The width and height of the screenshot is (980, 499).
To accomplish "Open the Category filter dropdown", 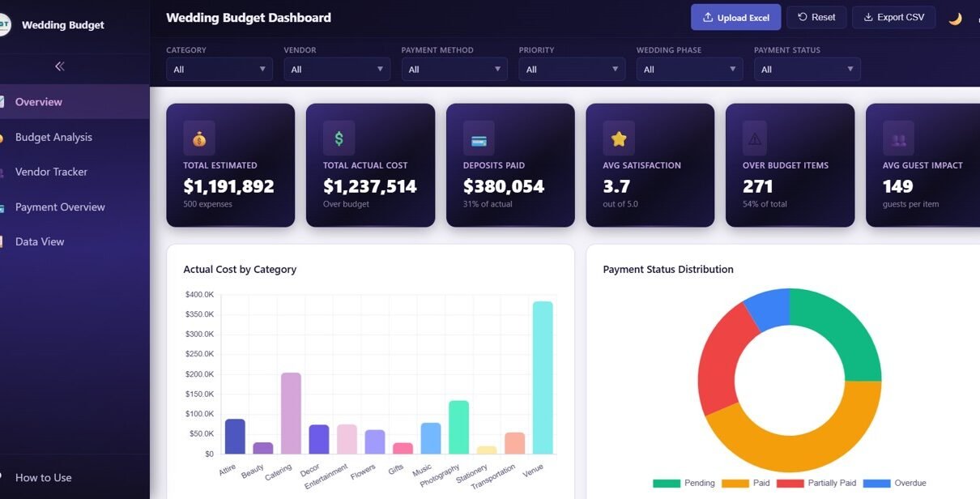I will [219, 70].
